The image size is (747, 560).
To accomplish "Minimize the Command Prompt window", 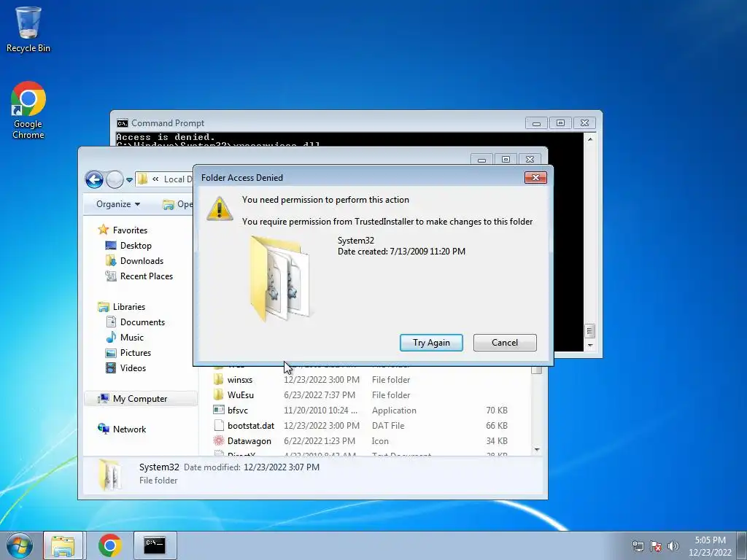I will [x=536, y=123].
